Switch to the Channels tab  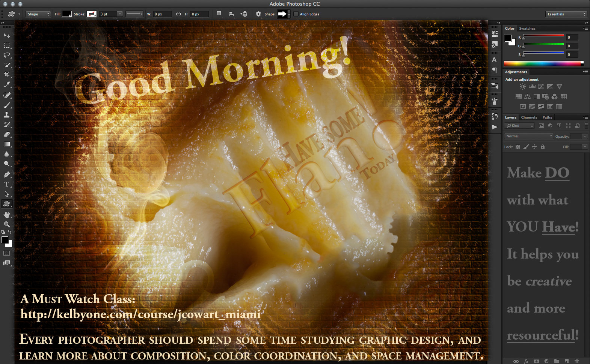[x=529, y=117]
